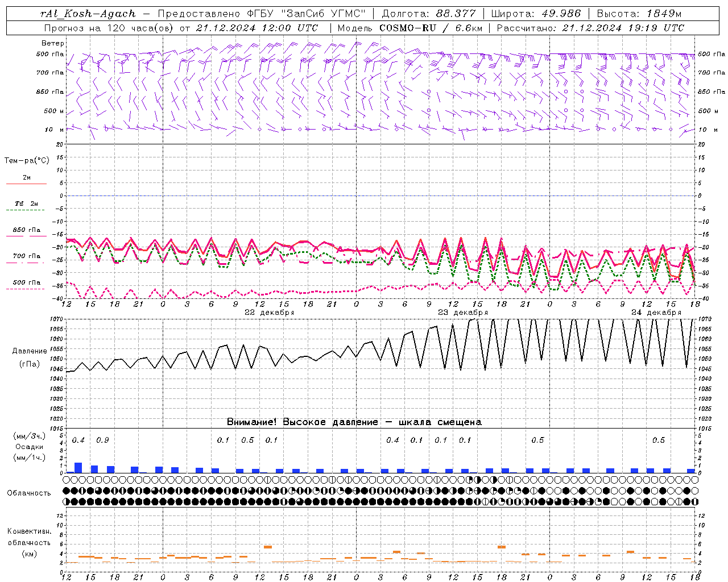
Task: Click 'Рассчитано: 21.12.2024 19:19 UTC' timestamp
Action: pos(590,28)
